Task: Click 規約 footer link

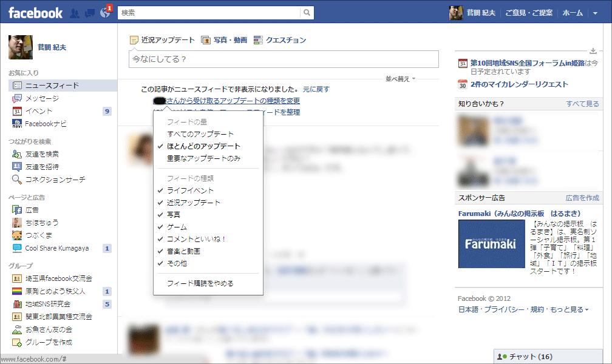Action: click(x=537, y=309)
